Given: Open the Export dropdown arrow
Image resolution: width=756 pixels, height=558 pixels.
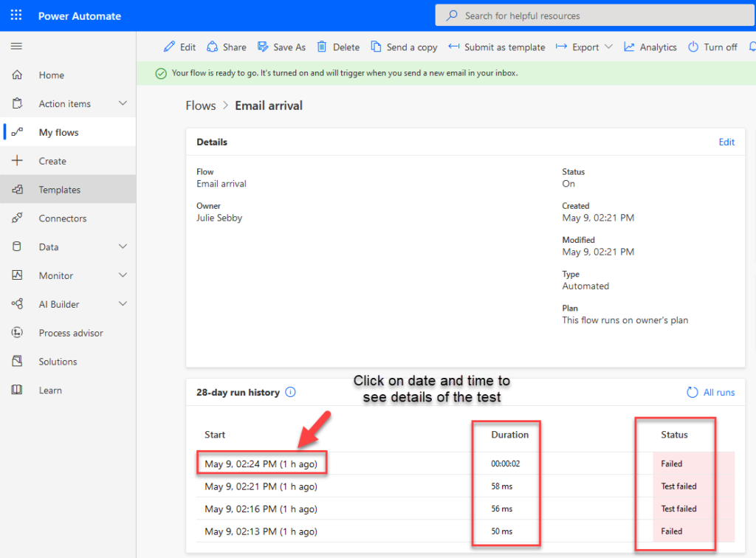Looking at the screenshot, I should pyautogui.click(x=608, y=46).
